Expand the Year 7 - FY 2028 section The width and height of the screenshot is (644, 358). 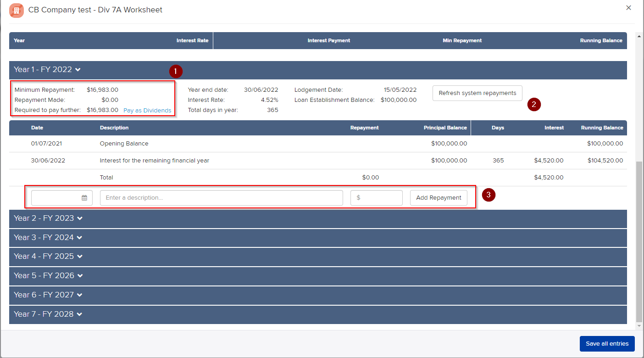[x=48, y=314]
